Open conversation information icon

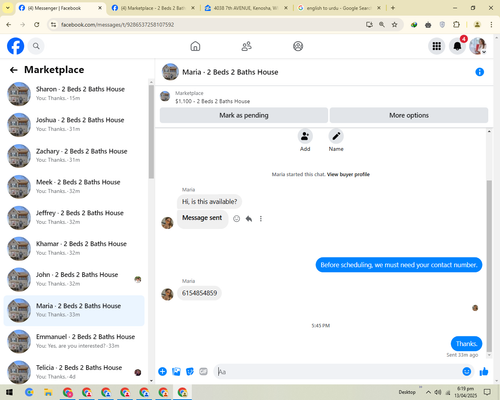click(479, 72)
